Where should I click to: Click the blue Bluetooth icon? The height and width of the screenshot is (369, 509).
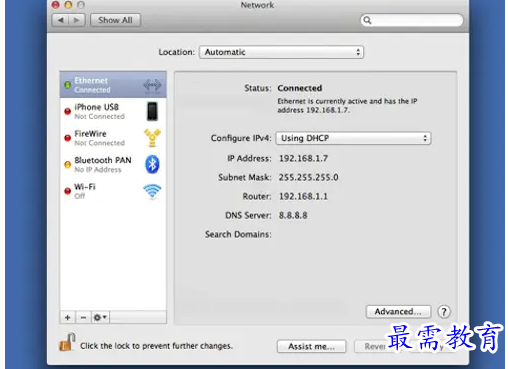152,164
